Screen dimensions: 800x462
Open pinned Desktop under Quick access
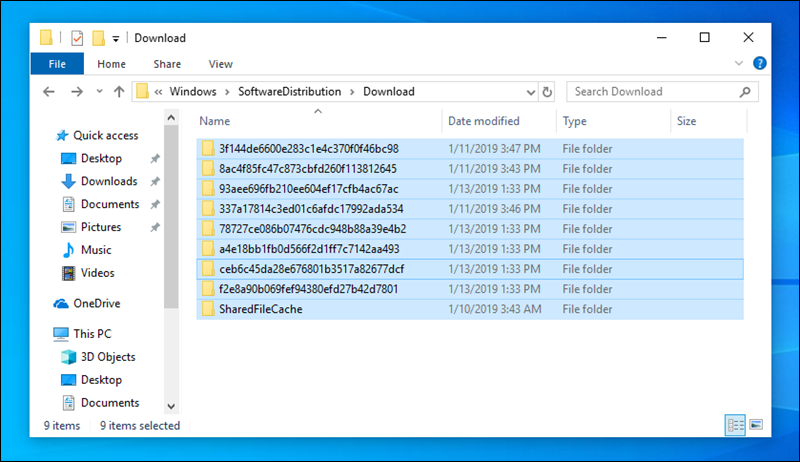pyautogui.click(x=92, y=159)
